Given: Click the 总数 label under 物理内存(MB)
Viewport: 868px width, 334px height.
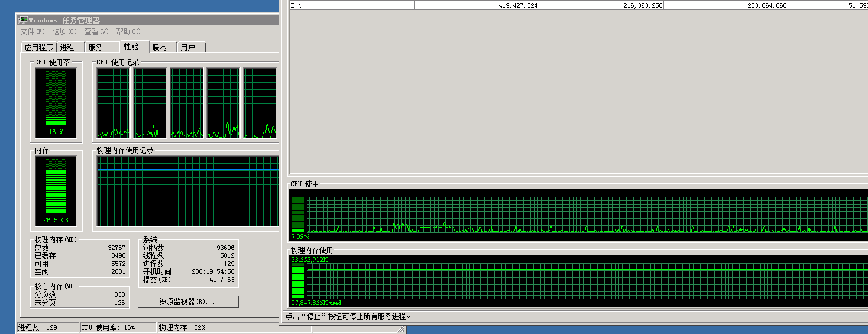Looking at the screenshot, I should point(41,248).
